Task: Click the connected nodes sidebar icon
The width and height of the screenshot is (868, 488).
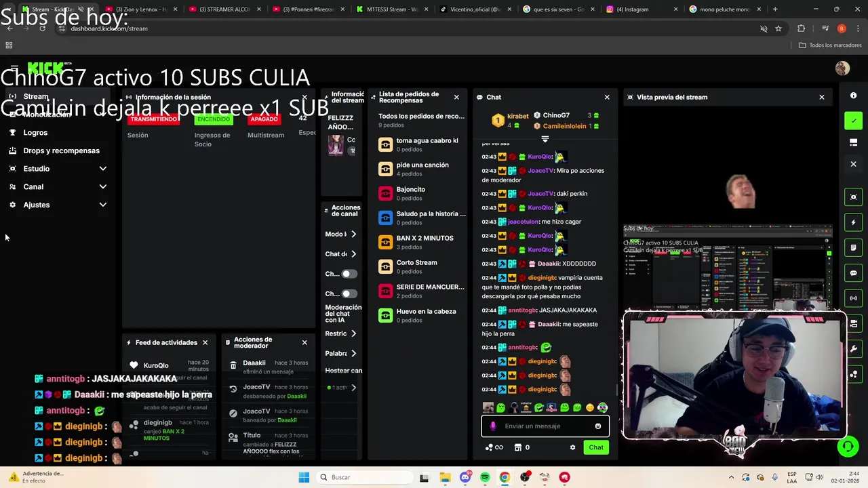Action: click(854, 374)
